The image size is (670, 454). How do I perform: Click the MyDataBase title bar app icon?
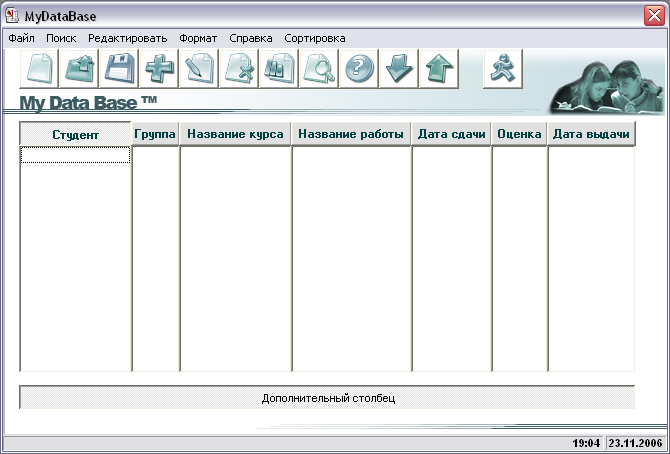point(12,15)
